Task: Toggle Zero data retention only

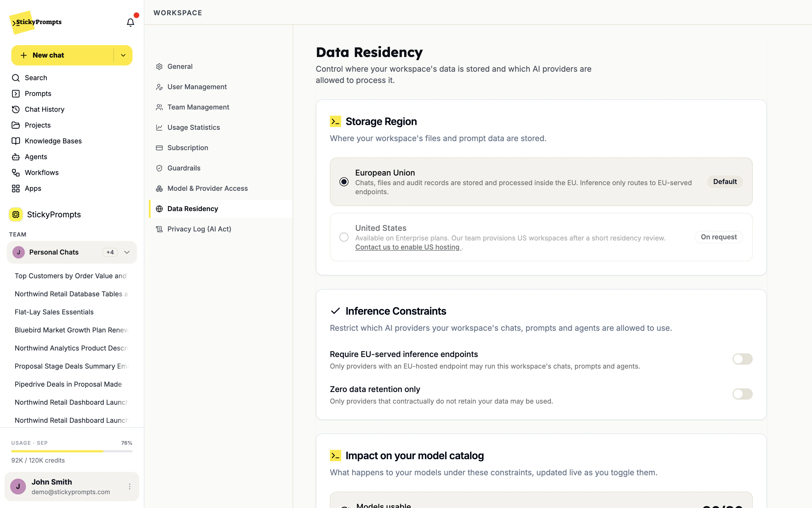Action: point(742,394)
